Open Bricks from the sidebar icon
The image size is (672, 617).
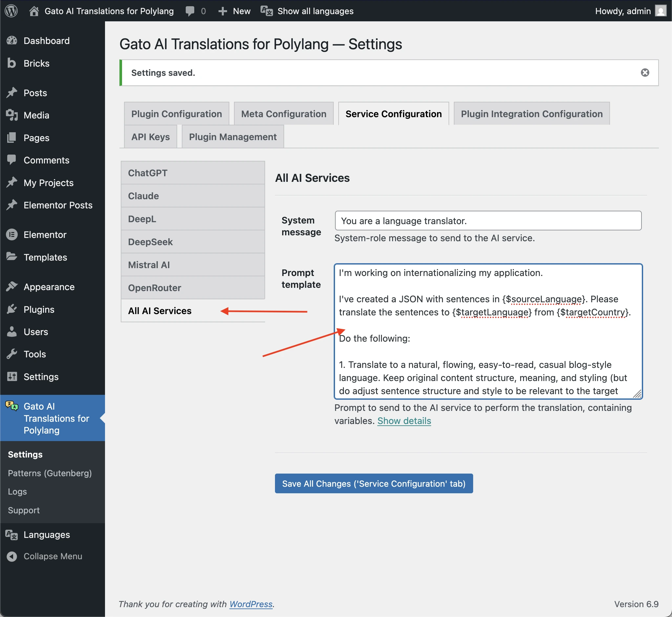12,63
